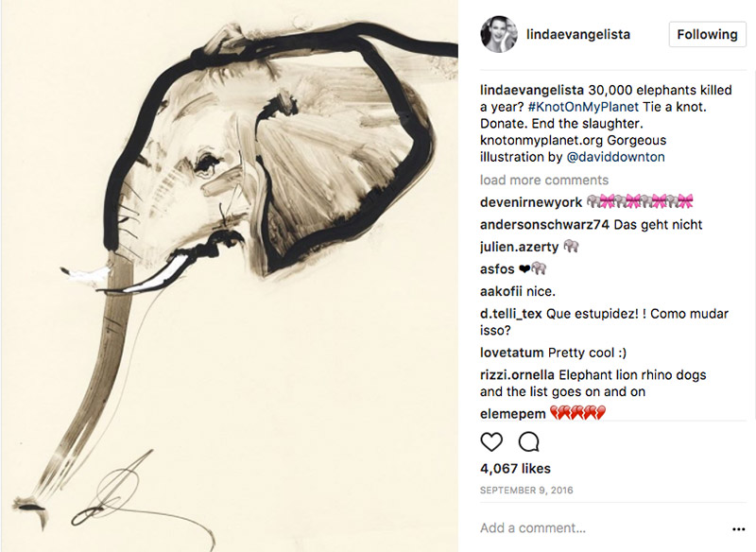The width and height of the screenshot is (756, 552).
Task: Open the three-dots more options menu
Action: pos(738,529)
